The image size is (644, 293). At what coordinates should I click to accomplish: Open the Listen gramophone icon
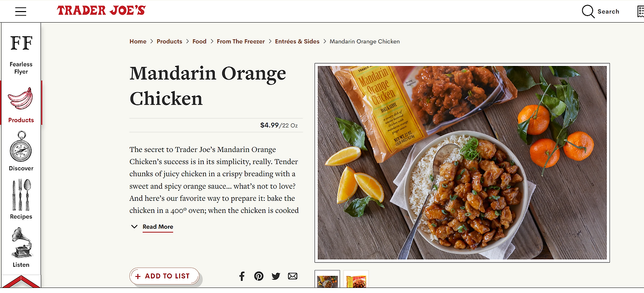pyautogui.click(x=21, y=243)
